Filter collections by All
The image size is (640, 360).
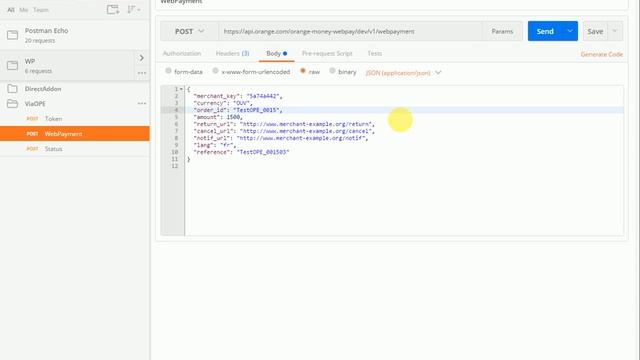point(11,10)
